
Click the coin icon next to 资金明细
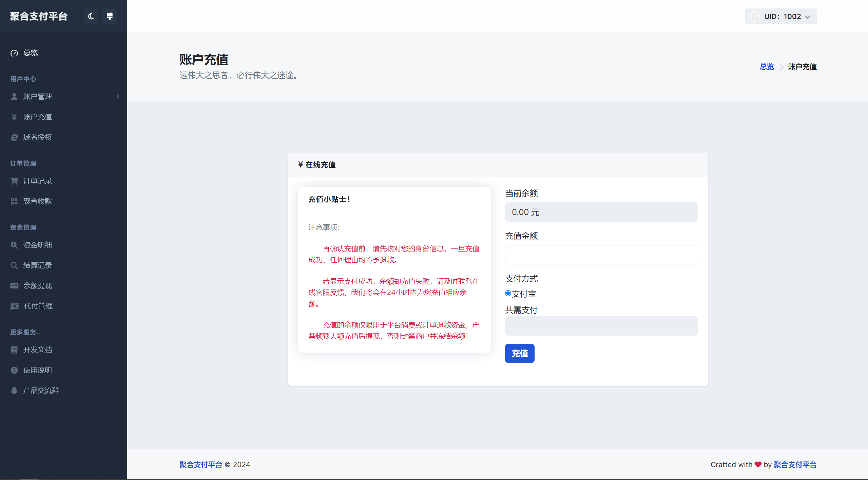14,245
